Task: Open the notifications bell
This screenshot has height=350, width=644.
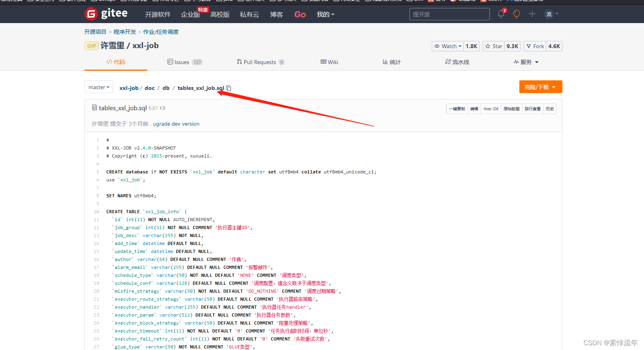Action: click(x=501, y=14)
